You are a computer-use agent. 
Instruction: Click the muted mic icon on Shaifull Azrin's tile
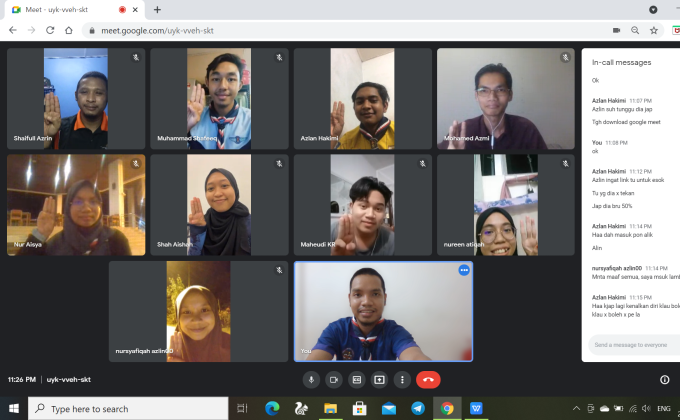[x=136, y=57]
